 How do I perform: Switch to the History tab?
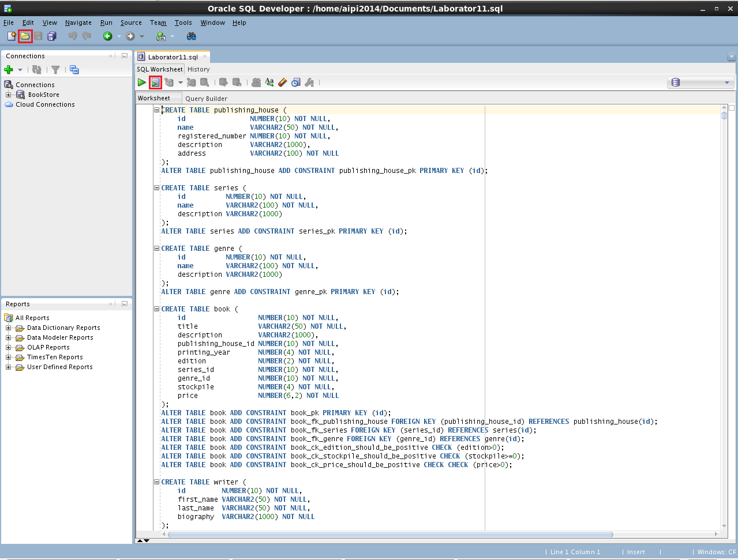tap(198, 69)
